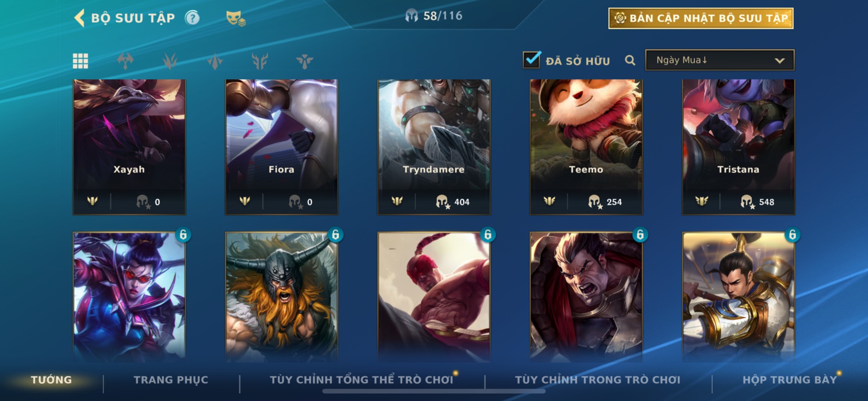The width and height of the screenshot is (868, 401).
Task: Open the gold mask and coins icon
Action: [236, 18]
